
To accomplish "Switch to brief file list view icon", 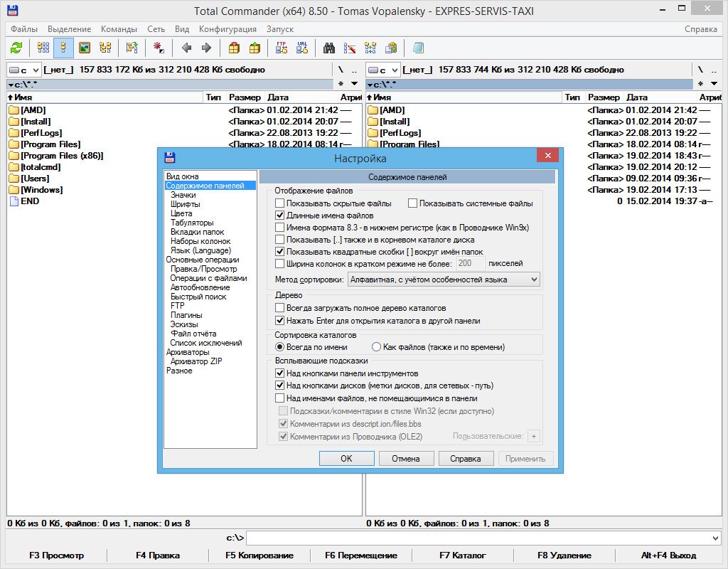I will [x=43, y=48].
